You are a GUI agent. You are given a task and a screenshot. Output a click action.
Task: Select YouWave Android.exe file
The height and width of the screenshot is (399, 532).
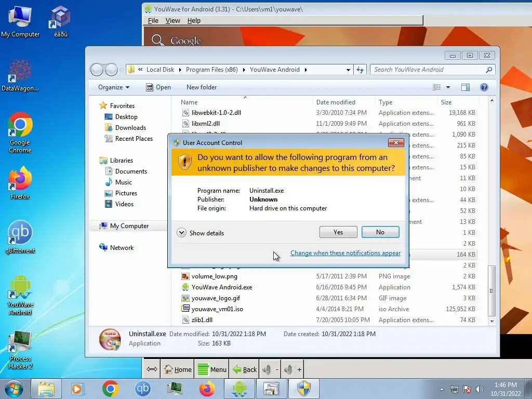pyautogui.click(x=221, y=287)
